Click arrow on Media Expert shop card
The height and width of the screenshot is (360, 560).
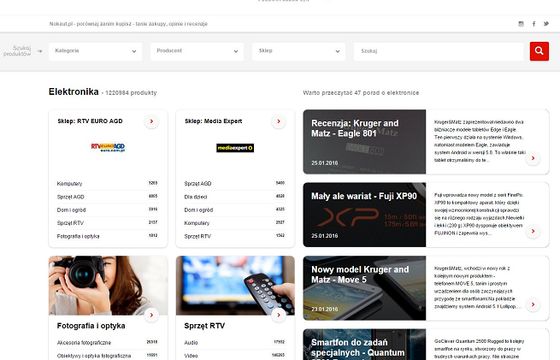(x=279, y=121)
